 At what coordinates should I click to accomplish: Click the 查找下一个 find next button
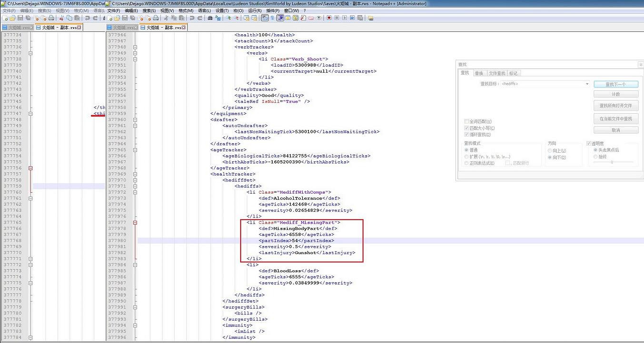[x=615, y=84]
